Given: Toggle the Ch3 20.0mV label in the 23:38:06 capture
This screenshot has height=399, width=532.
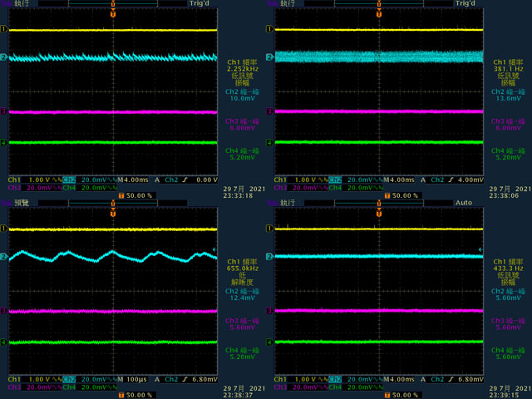Looking at the screenshot, I should [x=299, y=188].
